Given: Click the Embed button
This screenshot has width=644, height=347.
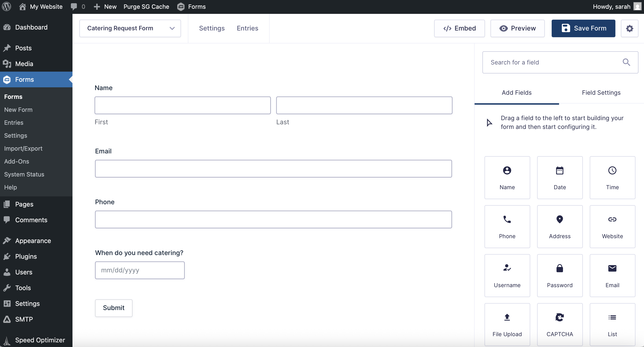Looking at the screenshot, I should coord(459,28).
